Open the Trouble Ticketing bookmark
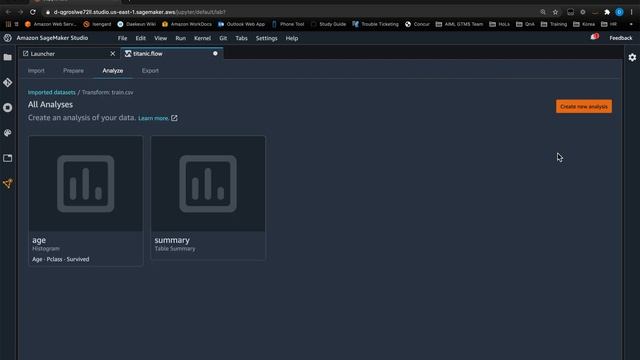Image resolution: width=640 pixels, height=360 pixels. (375, 24)
